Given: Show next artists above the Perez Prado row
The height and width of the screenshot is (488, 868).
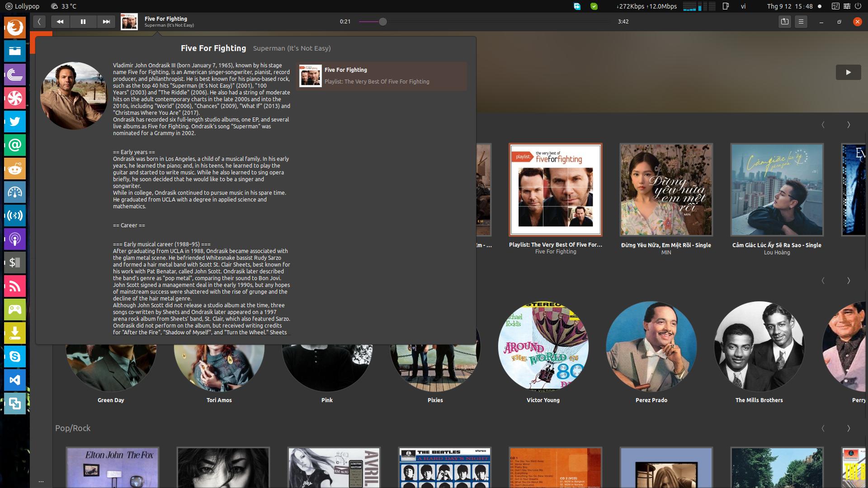Looking at the screenshot, I should pos(849,281).
